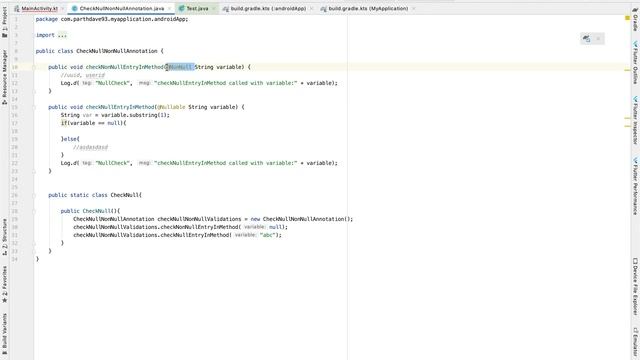Click the highlighted @NonNull annotation
640x360 pixels.
pyautogui.click(x=180, y=67)
